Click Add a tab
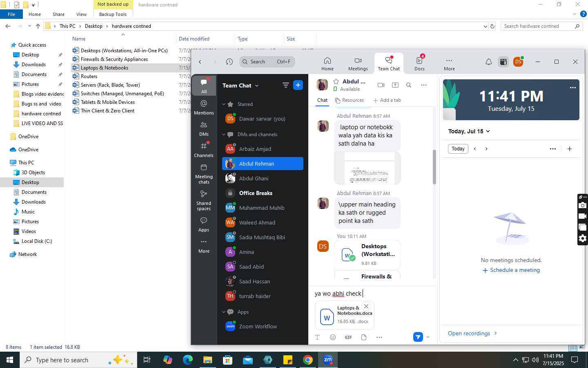The width and height of the screenshot is (588, 368). pyautogui.click(x=387, y=100)
